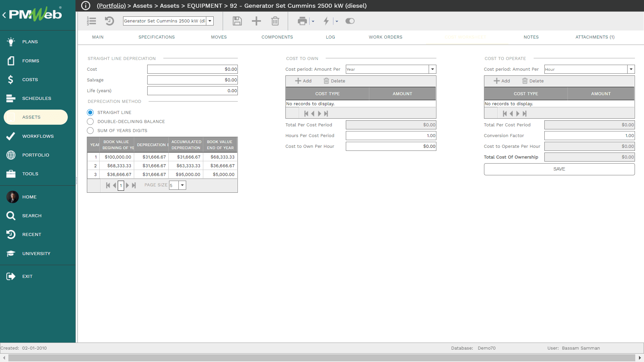Click the SAVE button
The width and height of the screenshot is (644, 362).
click(559, 169)
